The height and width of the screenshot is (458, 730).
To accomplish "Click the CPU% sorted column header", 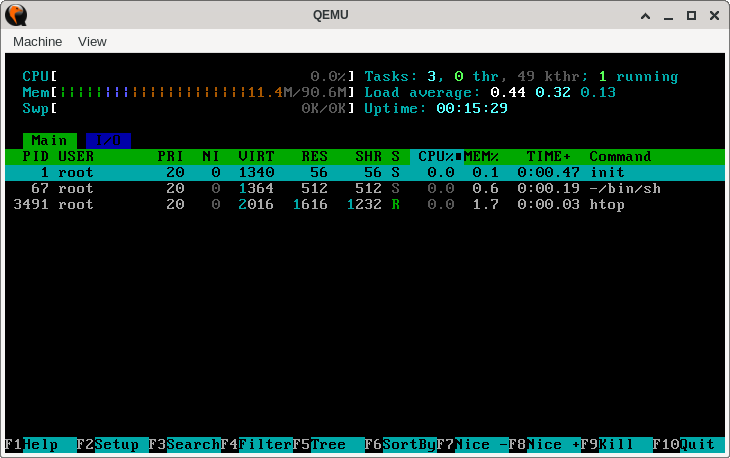I will 437,157.
